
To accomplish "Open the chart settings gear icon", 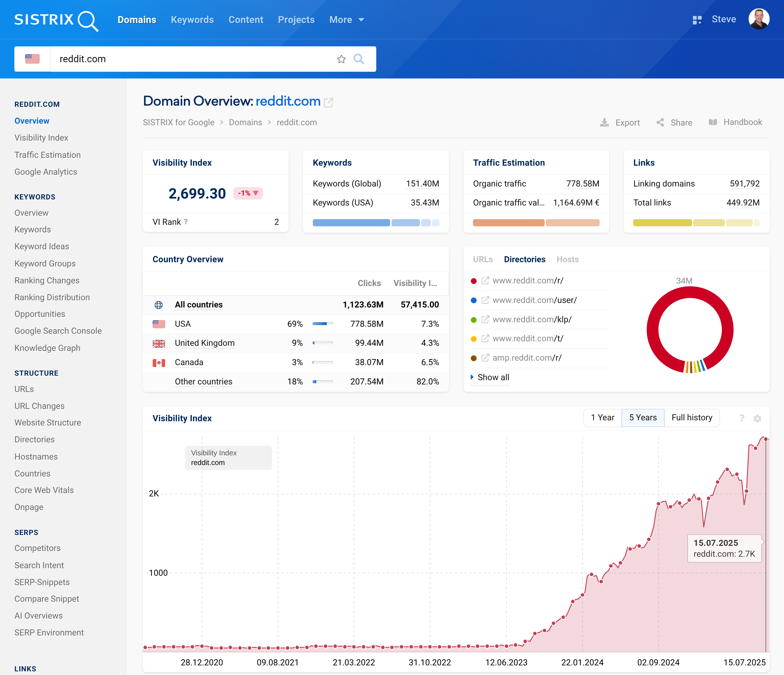I will pos(757,418).
